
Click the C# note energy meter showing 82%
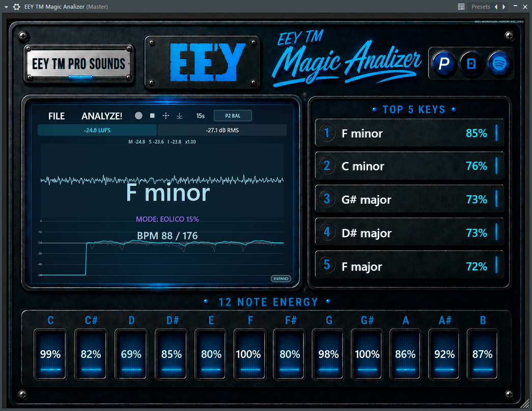pyautogui.click(x=91, y=353)
